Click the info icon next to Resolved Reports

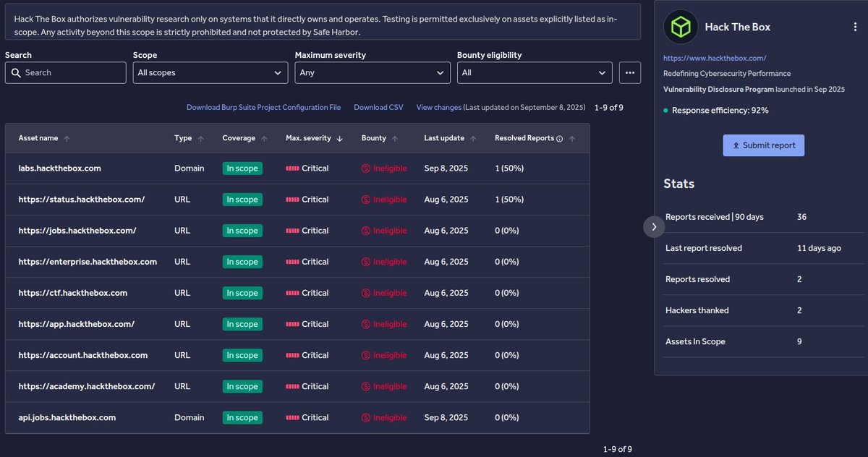(x=559, y=138)
